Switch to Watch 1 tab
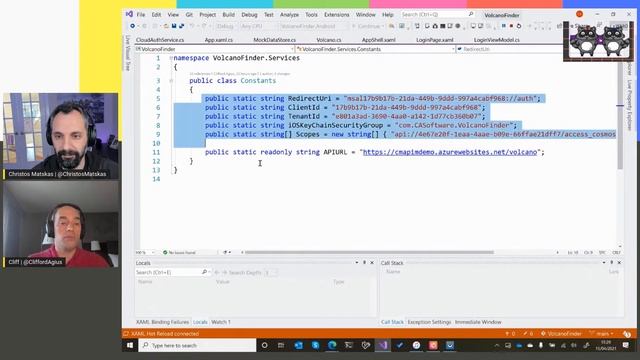The width and height of the screenshot is (640, 360). (x=221, y=322)
